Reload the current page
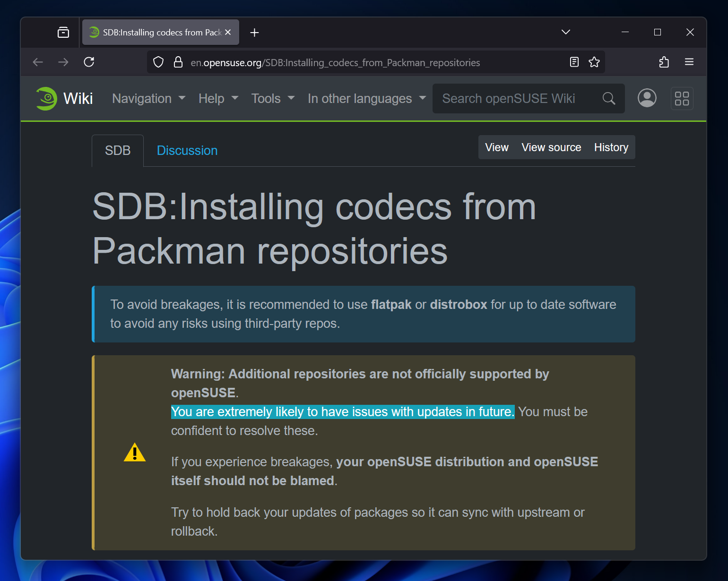 point(89,62)
